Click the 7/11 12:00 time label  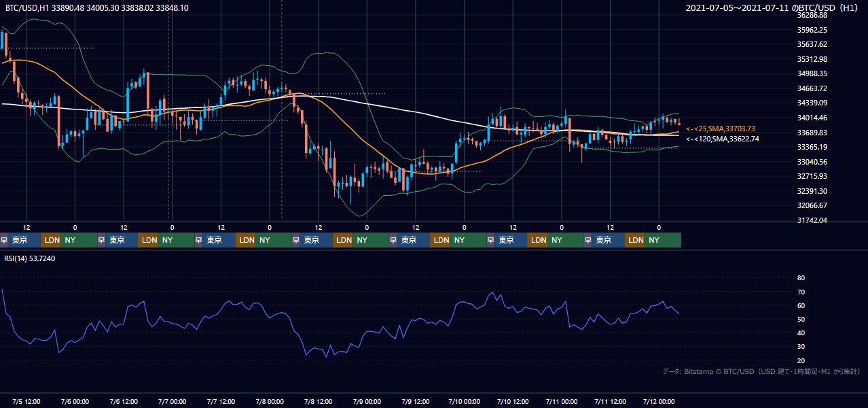(611, 401)
